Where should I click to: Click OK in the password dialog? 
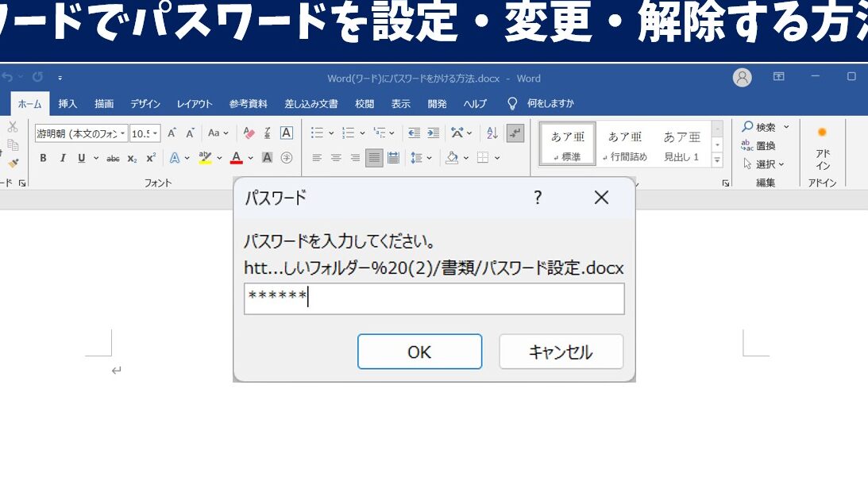[x=419, y=352]
